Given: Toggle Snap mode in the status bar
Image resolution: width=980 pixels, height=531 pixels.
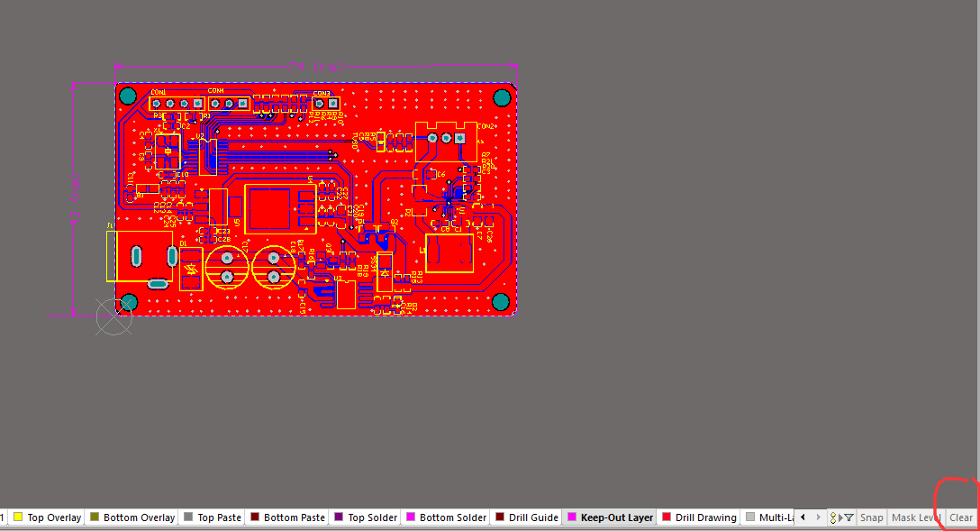Looking at the screenshot, I should pos(871,517).
